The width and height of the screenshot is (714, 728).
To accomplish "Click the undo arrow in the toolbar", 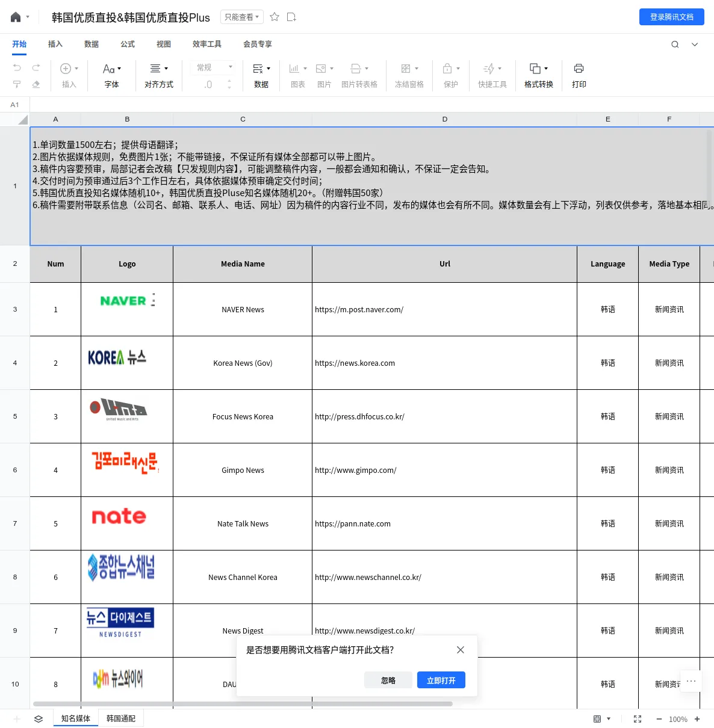I will (x=17, y=67).
